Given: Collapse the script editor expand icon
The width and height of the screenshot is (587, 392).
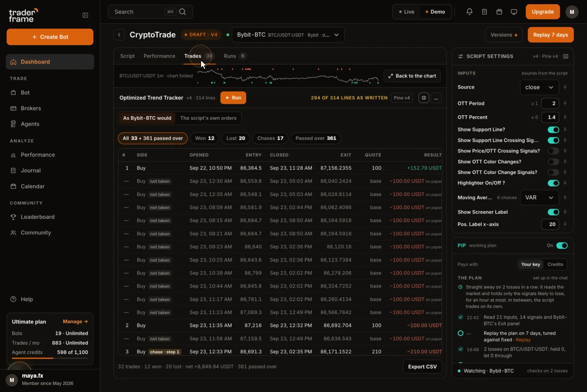Looking at the screenshot, I should [424, 98].
